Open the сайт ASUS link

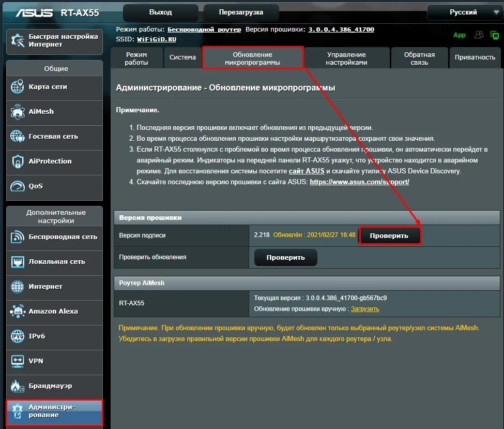click(307, 171)
